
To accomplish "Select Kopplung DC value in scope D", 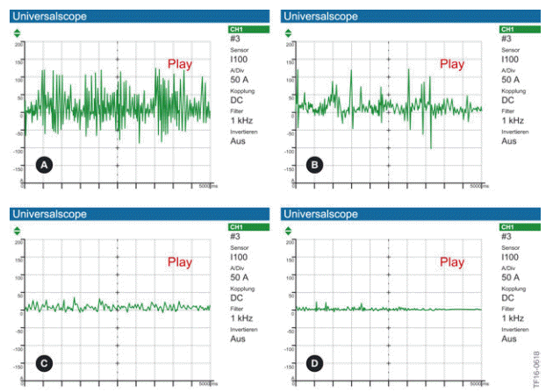I will pyautogui.click(x=508, y=298).
